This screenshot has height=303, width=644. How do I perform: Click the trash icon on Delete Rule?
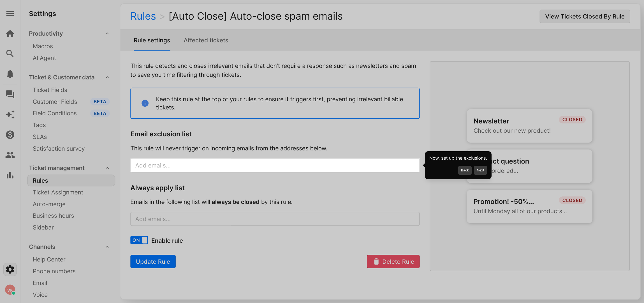coord(376,261)
